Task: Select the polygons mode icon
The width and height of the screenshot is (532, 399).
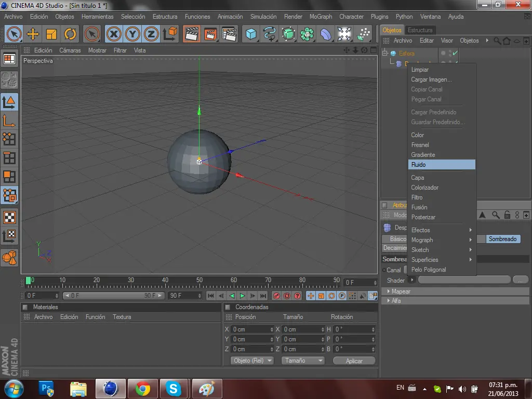Action: click(9, 177)
